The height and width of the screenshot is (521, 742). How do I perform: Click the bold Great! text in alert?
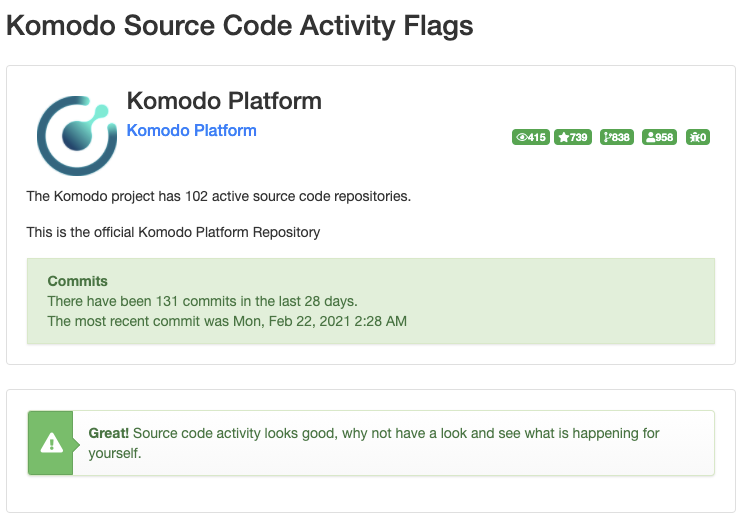click(x=108, y=433)
